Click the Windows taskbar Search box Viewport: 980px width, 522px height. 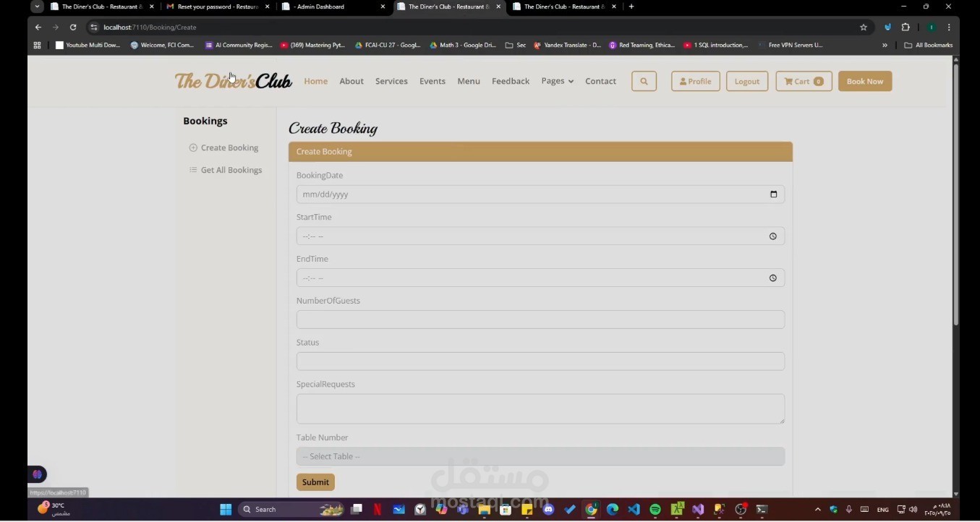(291, 510)
